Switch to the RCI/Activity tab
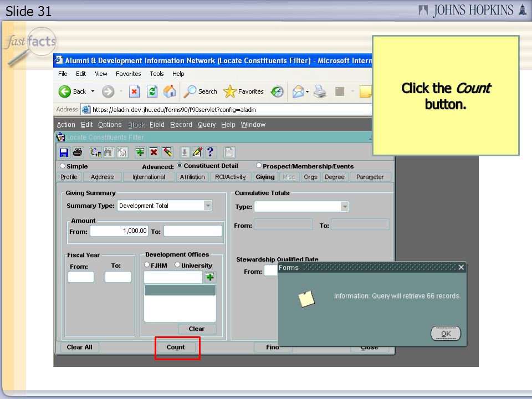The image size is (532, 399). pyautogui.click(x=231, y=177)
